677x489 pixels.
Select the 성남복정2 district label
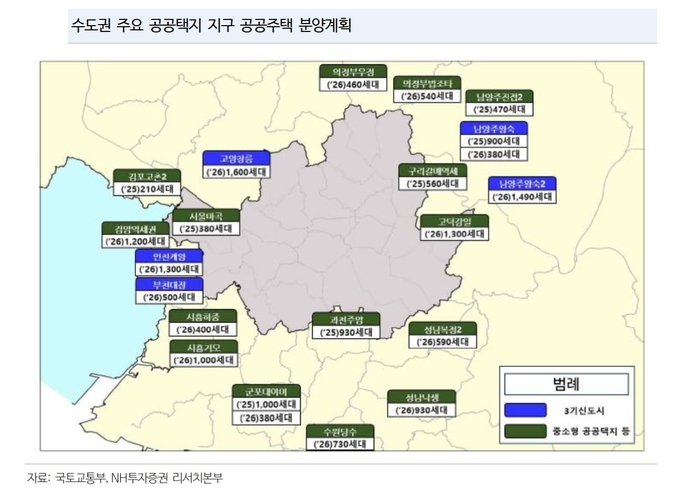pyautogui.click(x=441, y=329)
